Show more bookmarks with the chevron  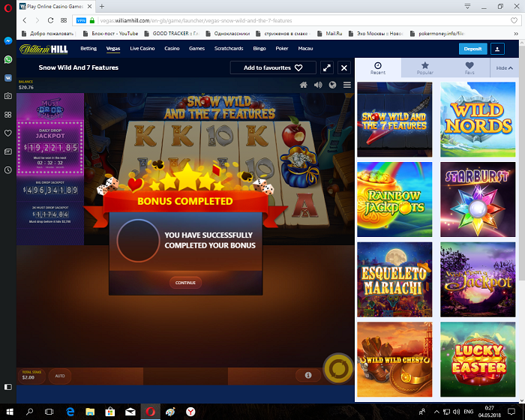click(516, 34)
